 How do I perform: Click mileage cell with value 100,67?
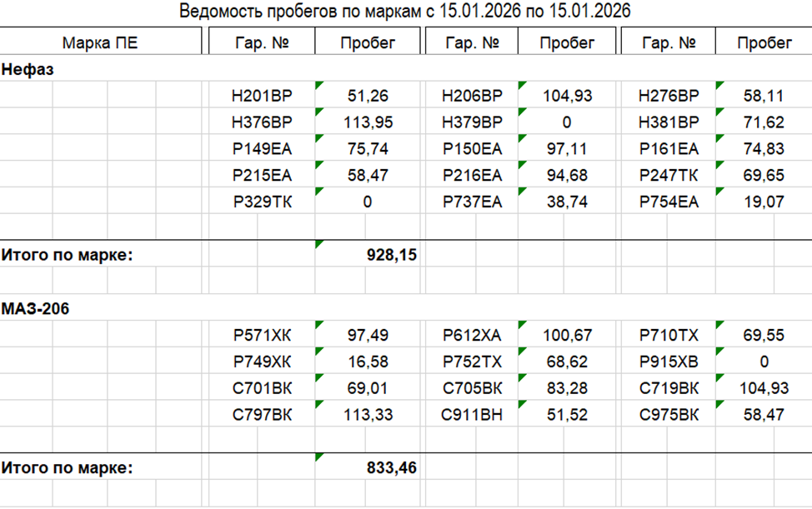pos(567,336)
